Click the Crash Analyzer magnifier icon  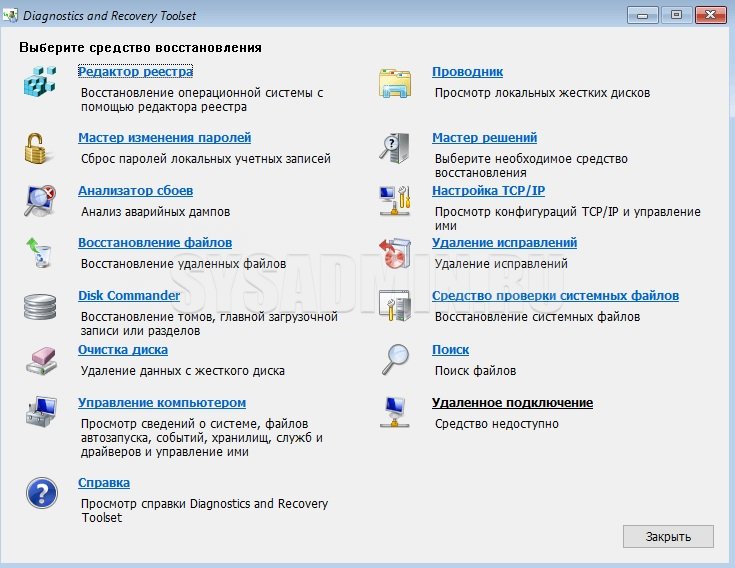[x=39, y=200]
